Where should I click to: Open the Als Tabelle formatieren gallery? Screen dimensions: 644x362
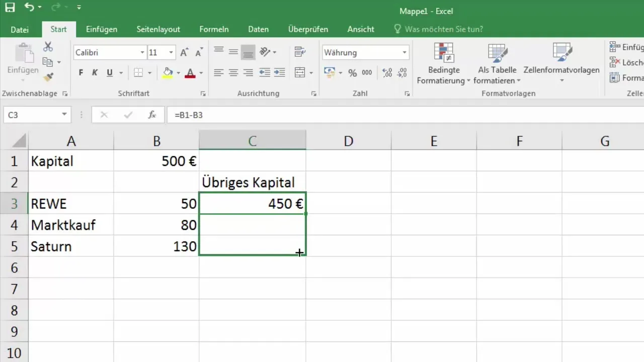click(498, 63)
